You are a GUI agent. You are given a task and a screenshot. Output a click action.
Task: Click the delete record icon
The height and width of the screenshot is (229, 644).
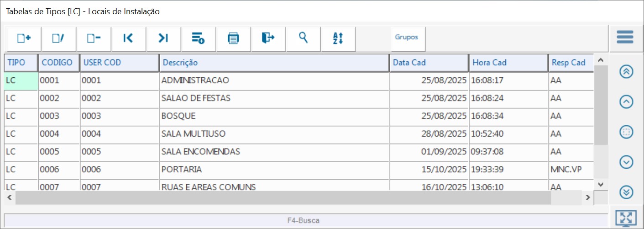94,38
